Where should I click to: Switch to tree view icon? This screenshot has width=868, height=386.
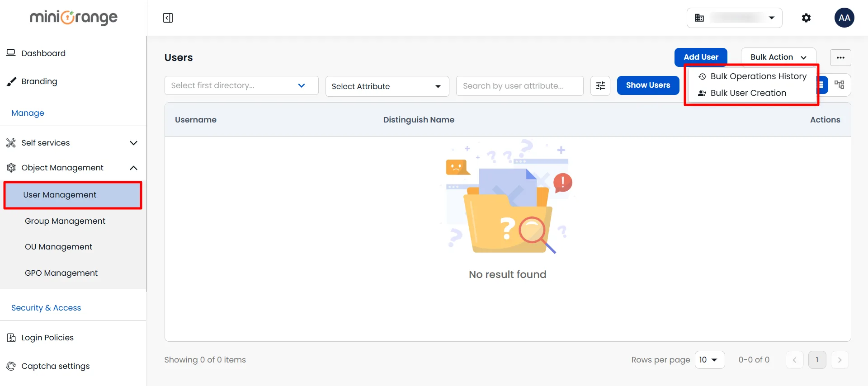(x=840, y=85)
